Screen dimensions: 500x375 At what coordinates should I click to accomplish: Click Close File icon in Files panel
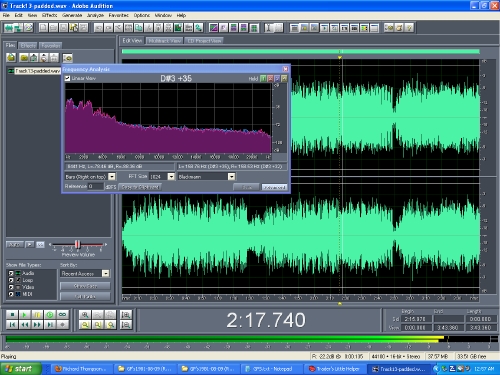(x=24, y=58)
